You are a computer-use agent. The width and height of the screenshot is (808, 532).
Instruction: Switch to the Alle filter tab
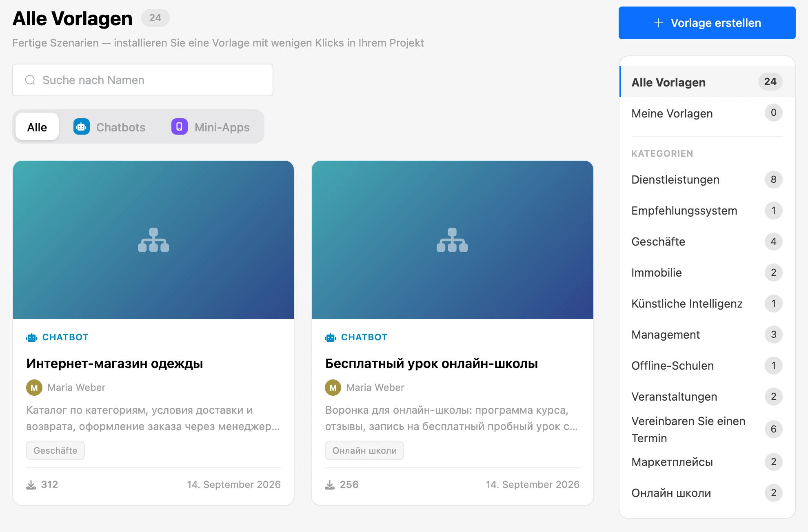[37, 127]
